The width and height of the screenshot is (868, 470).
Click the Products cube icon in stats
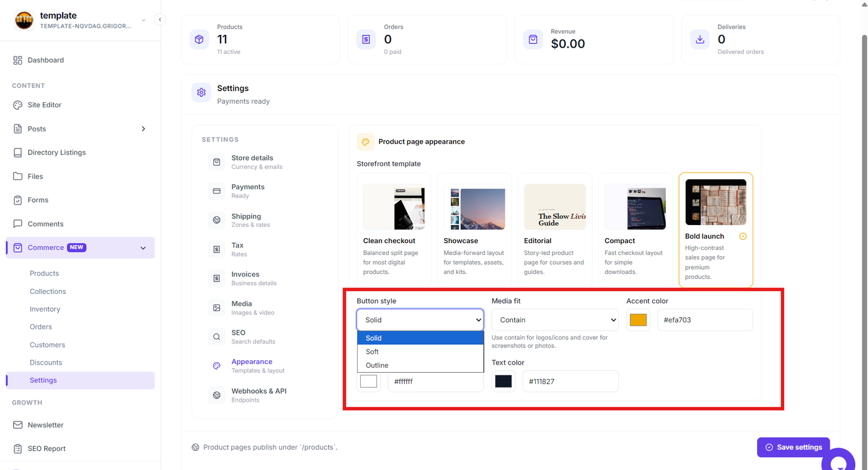pyautogui.click(x=199, y=39)
